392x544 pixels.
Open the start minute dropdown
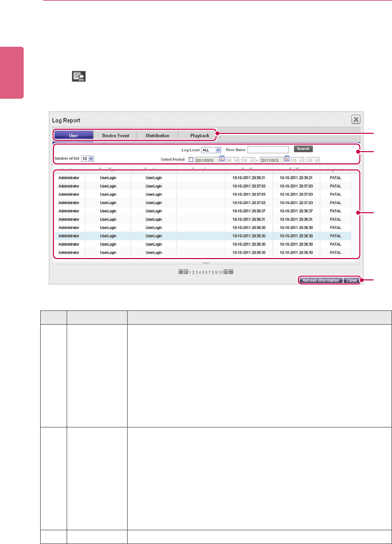(248, 160)
